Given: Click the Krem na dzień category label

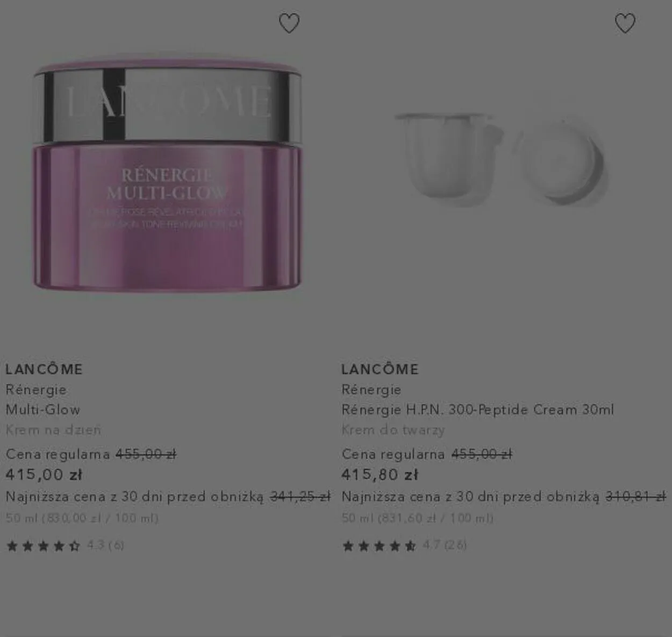Looking at the screenshot, I should click(x=53, y=430).
